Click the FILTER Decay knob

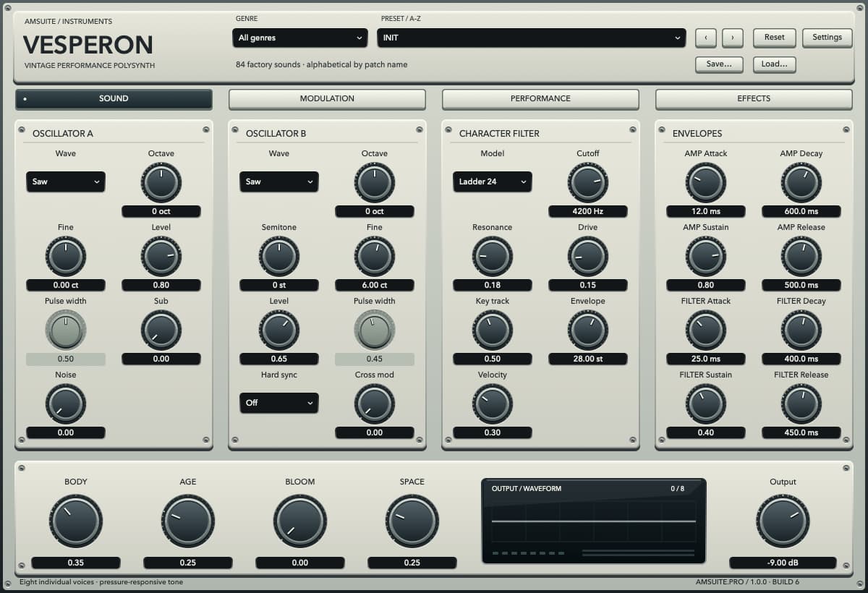pyautogui.click(x=801, y=330)
